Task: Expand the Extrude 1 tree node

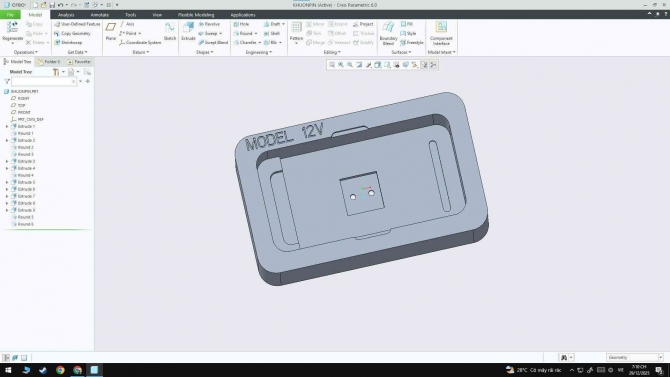Action: tap(7, 127)
